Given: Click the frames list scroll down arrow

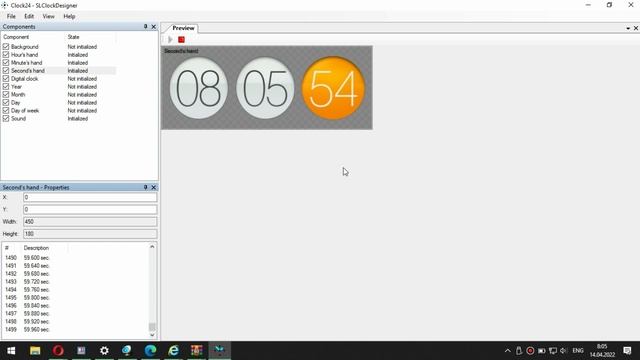Looking at the screenshot, I should 152,335.
